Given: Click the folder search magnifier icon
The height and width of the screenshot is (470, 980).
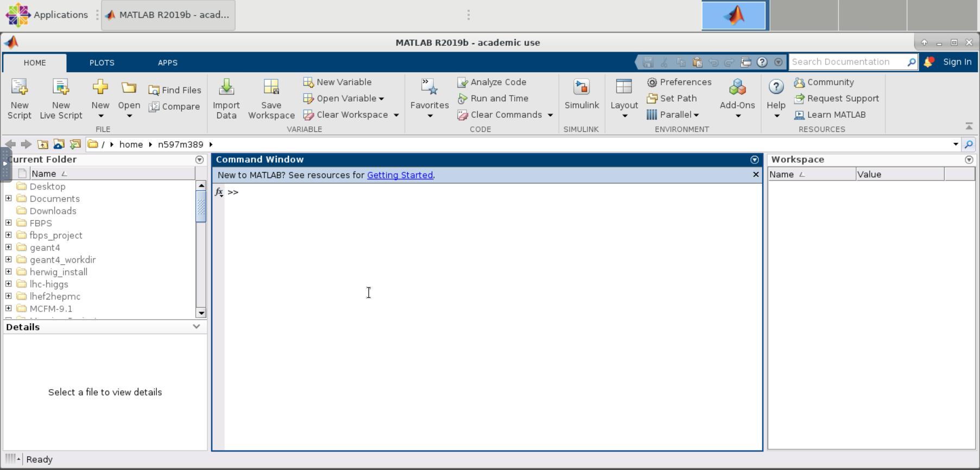Looking at the screenshot, I should 968,144.
